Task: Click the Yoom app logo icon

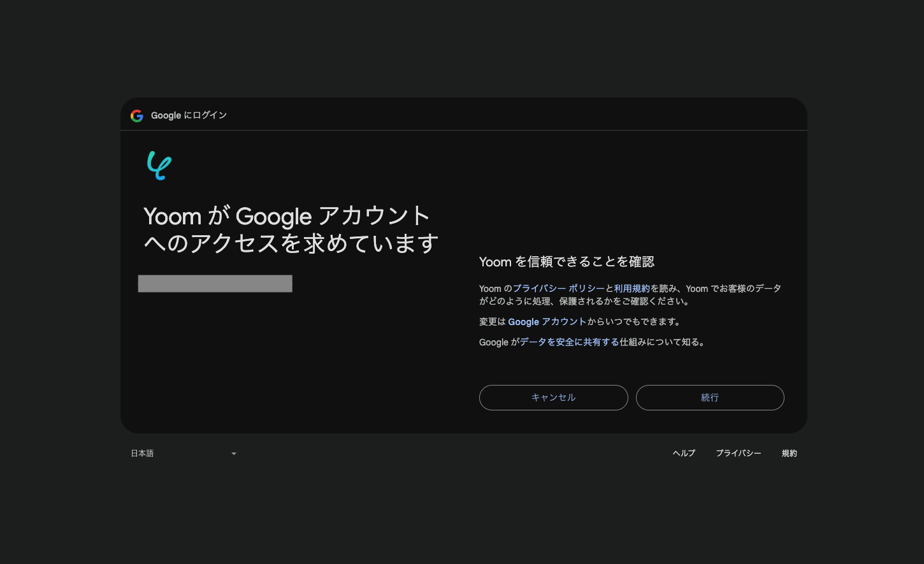Action: (x=159, y=166)
